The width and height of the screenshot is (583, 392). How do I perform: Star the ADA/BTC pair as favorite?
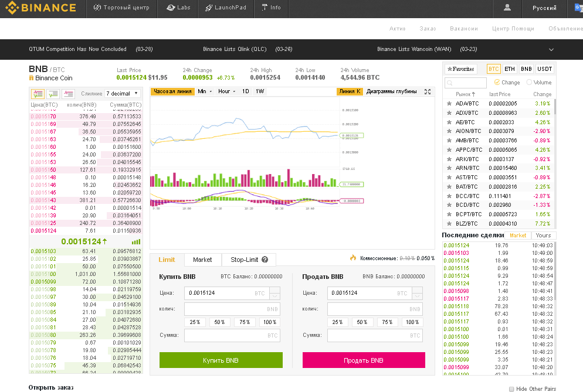(x=449, y=104)
